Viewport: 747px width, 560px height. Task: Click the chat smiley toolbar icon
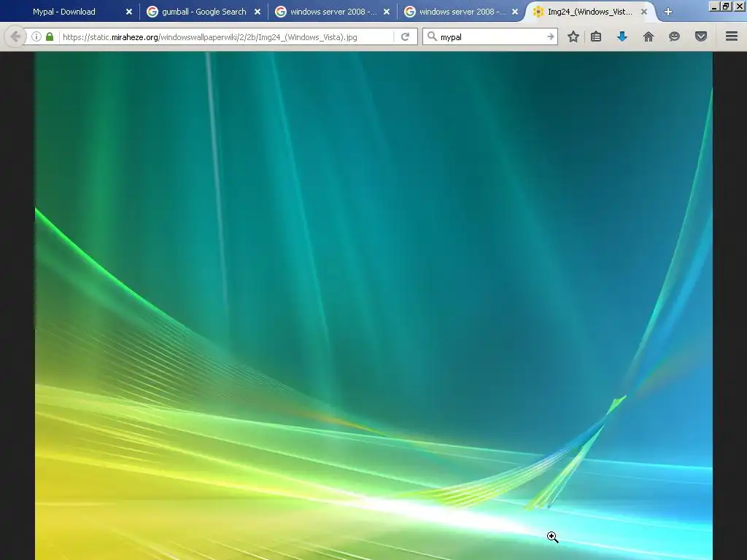[x=674, y=36]
